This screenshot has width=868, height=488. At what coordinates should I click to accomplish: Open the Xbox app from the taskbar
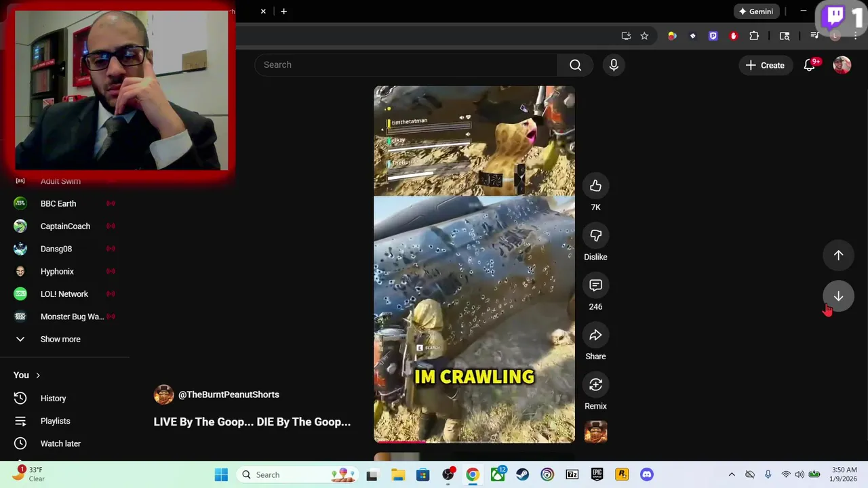(498, 474)
